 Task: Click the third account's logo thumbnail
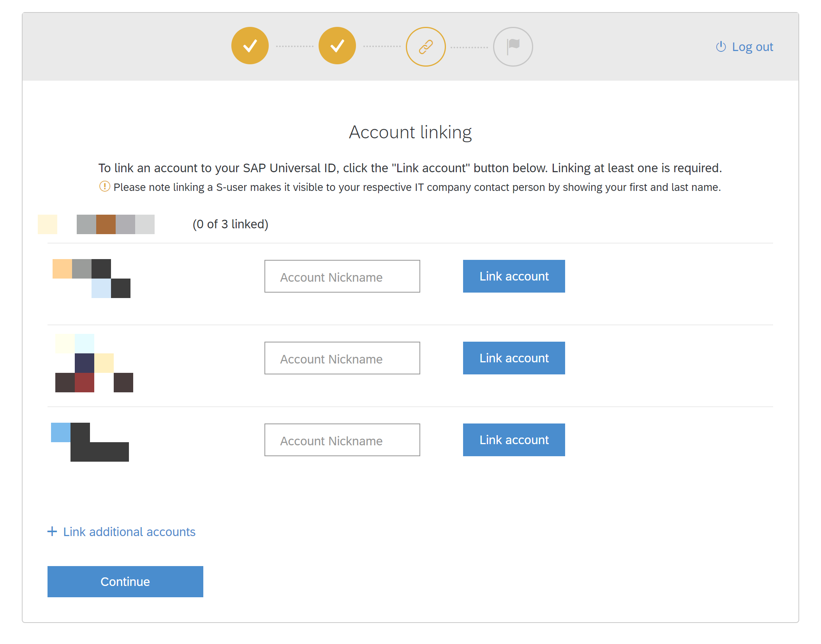tap(90, 442)
